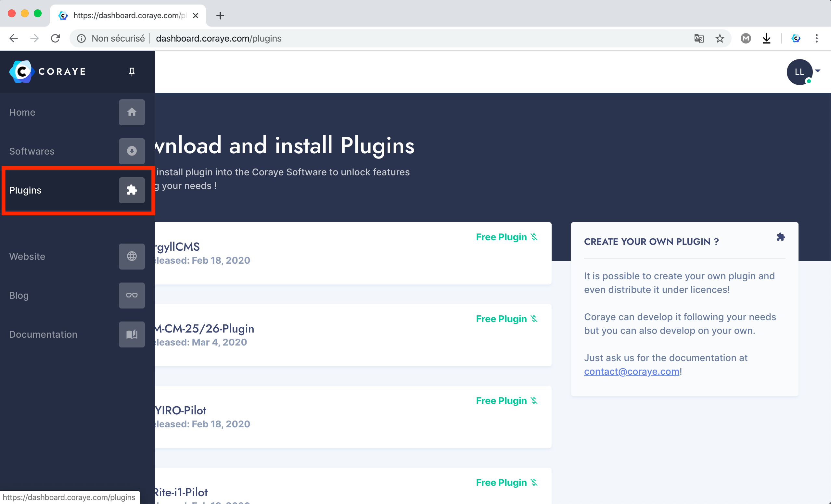Click Free Plugin label on CM-25/26-Plugin card
831x504 pixels.
tap(501, 319)
